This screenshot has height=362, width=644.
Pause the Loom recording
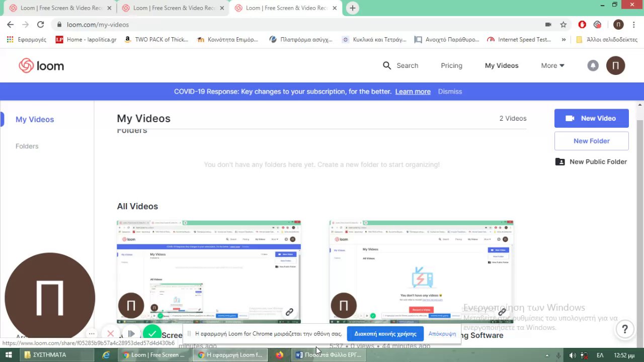(x=131, y=334)
